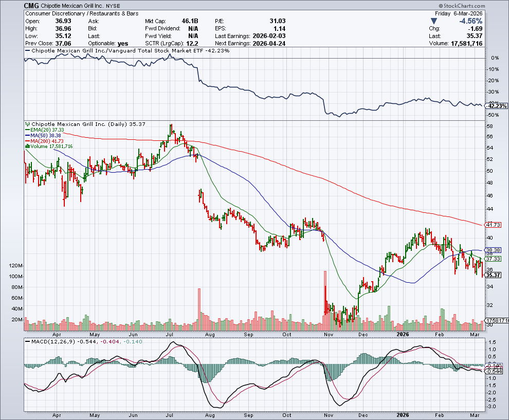Click the 'Volume 17,581,716' legend entry
This screenshot has width=509, height=420.
click(49, 147)
